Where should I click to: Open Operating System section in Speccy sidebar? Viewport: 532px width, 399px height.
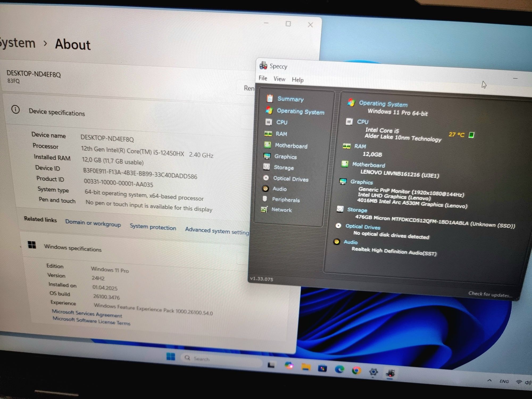pos(301,111)
